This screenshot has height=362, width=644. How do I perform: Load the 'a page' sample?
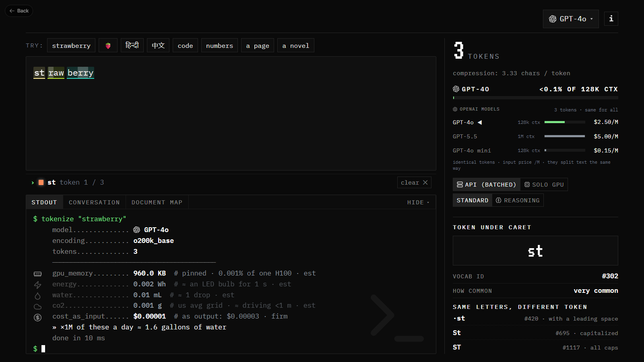pos(258,45)
